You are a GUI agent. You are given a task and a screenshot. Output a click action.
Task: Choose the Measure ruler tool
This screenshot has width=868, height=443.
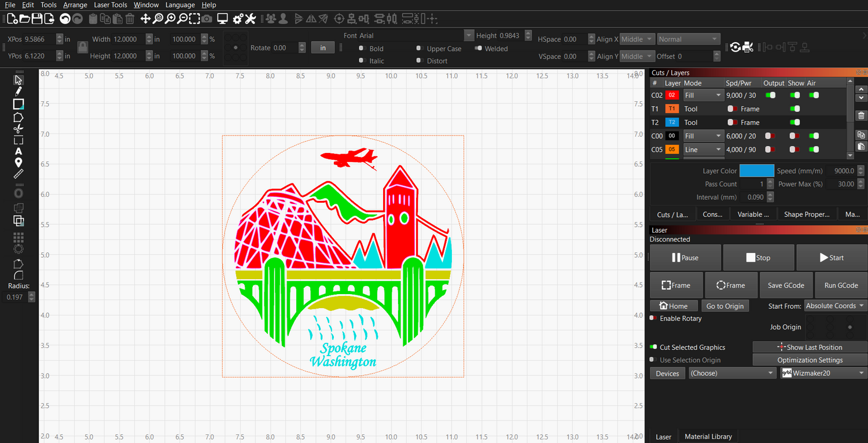(x=19, y=174)
